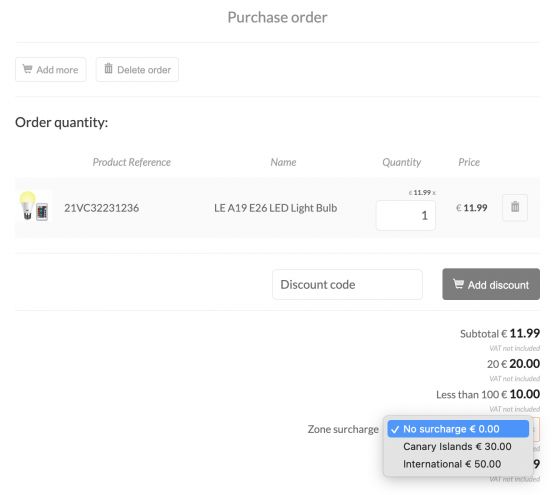Screen dimensions: 560x495
Task: Click the Quantity column header
Action: [x=401, y=162]
